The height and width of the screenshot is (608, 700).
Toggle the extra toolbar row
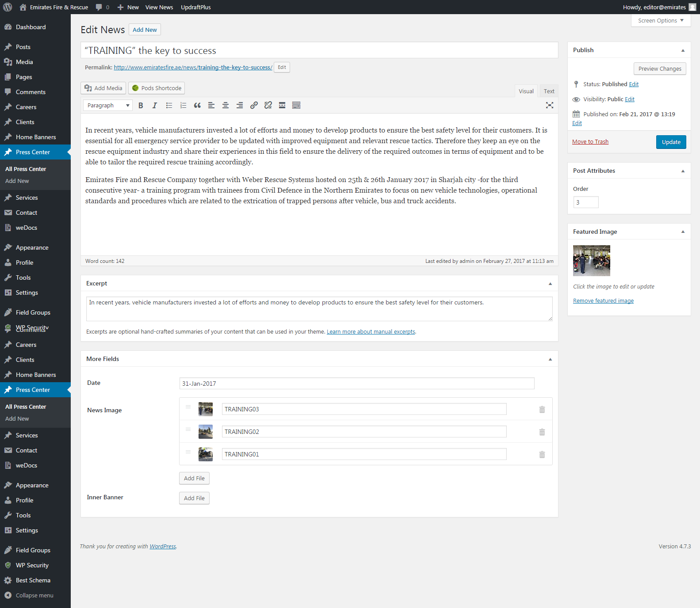[x=296, y=105]
